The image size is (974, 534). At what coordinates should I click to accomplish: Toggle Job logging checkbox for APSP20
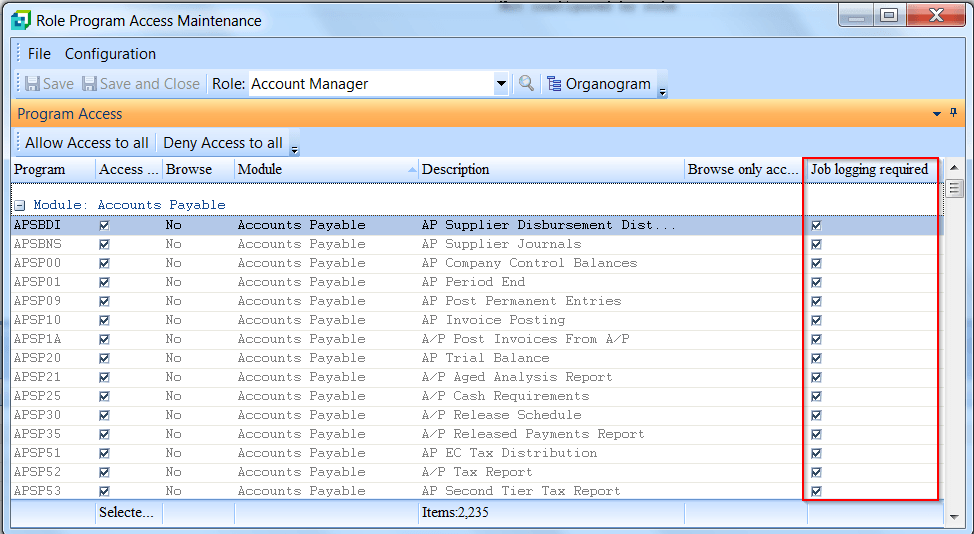tap(816, 358)
